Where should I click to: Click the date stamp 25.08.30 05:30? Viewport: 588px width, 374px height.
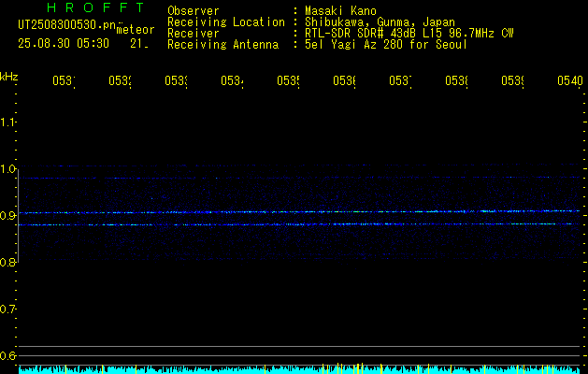pyautogui.click(x=64, y=44)
